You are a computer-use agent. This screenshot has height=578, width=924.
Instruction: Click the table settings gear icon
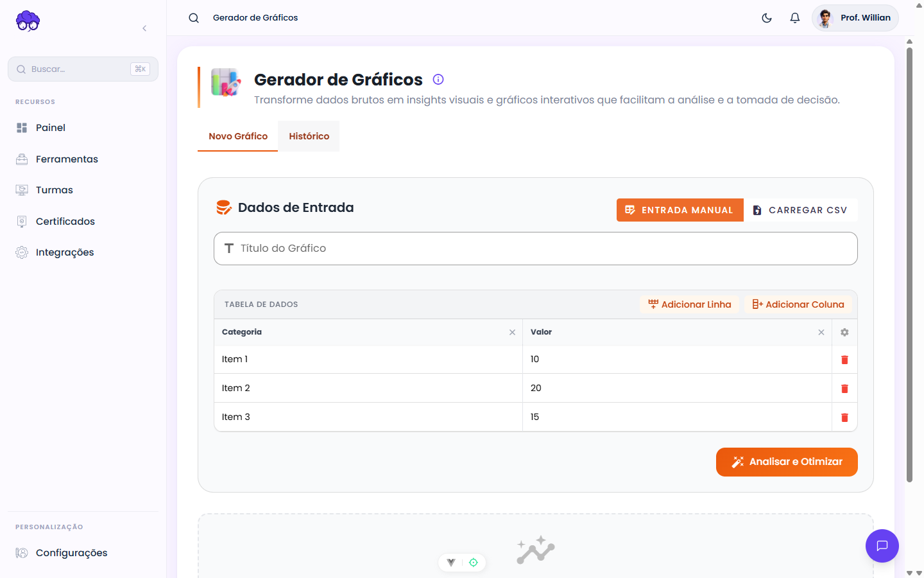pos(844,332)
